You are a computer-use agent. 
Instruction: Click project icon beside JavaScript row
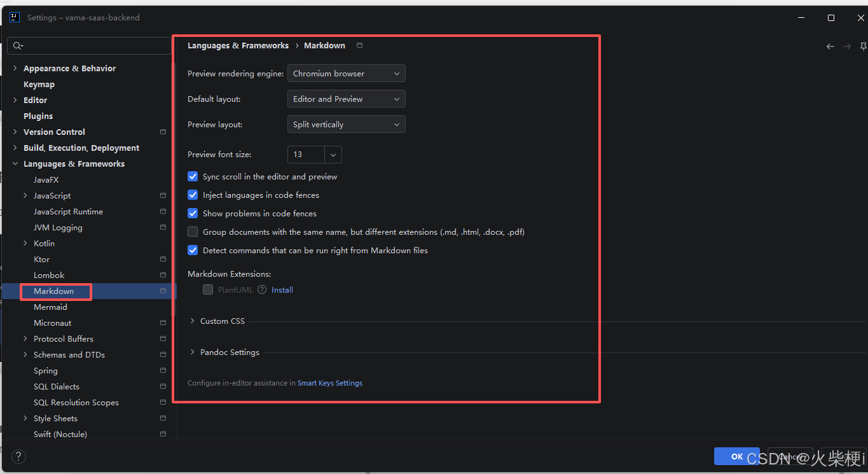coord(163,195)
